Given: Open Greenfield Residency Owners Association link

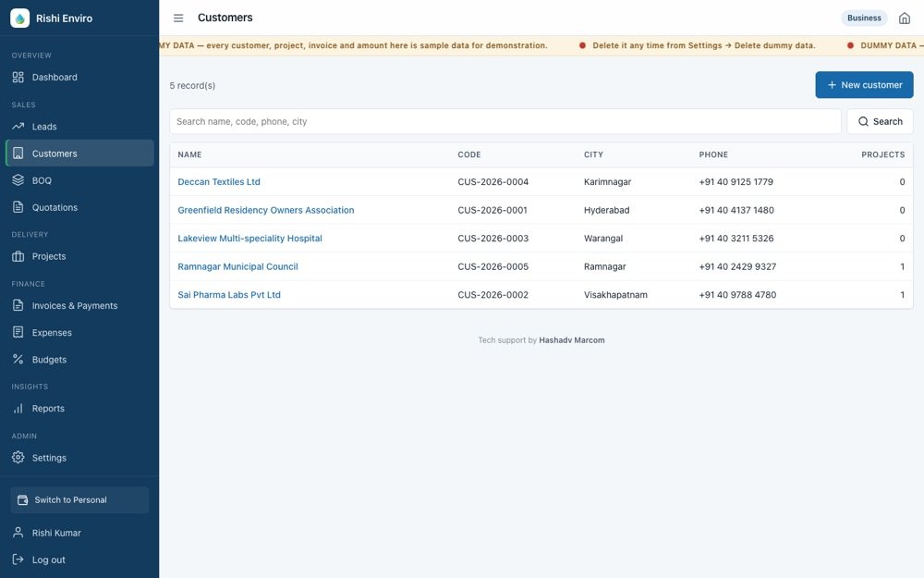Looking at the screenshot, I should pos(266,210).
